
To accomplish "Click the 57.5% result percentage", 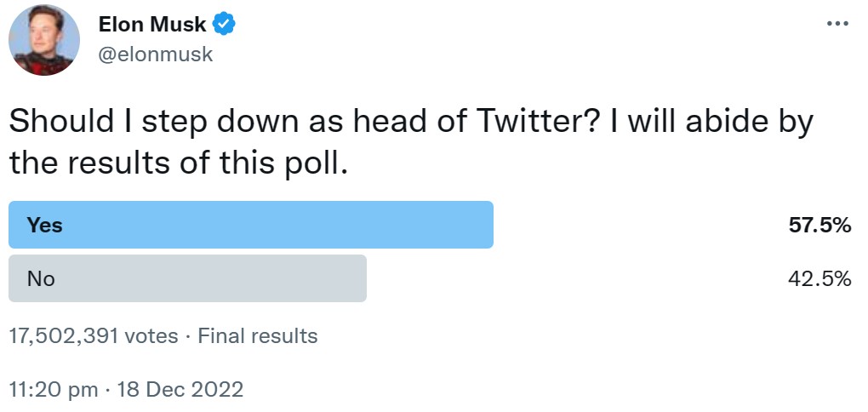I will [x=819, y=226].
